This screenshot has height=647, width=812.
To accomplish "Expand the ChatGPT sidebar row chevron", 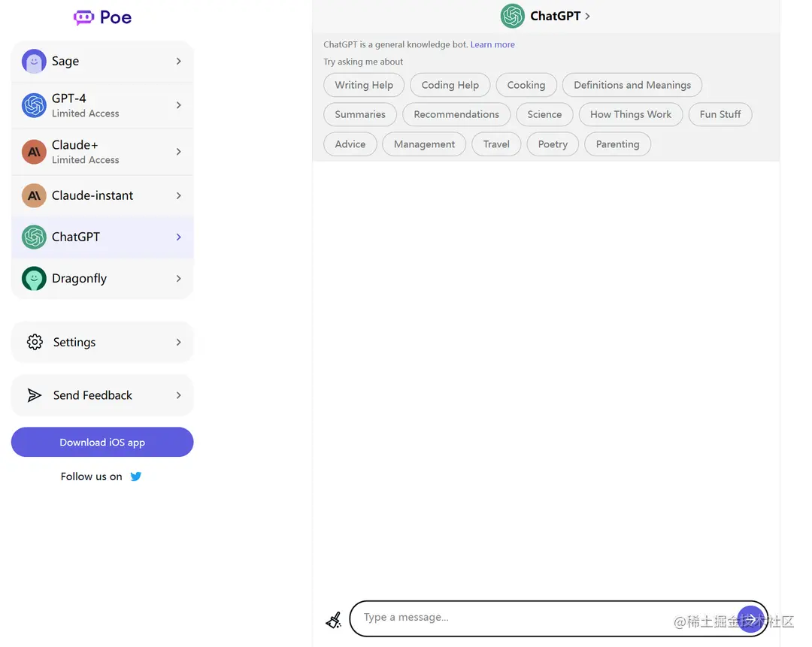I will [x=179, y=237].
